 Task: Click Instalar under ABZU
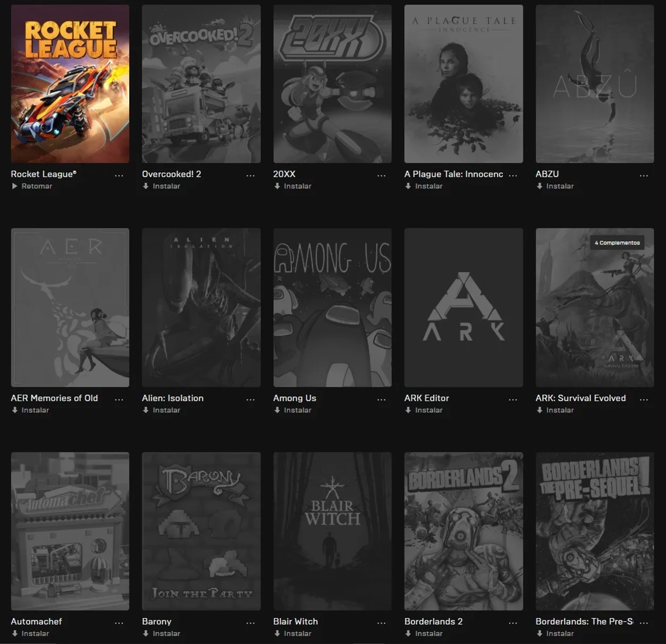coord(555,186)
